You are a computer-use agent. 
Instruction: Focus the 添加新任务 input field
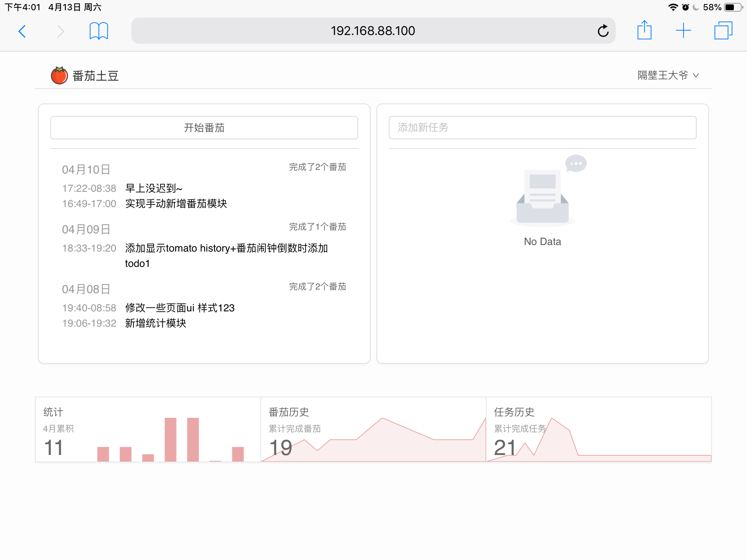(x=542, y=128)
